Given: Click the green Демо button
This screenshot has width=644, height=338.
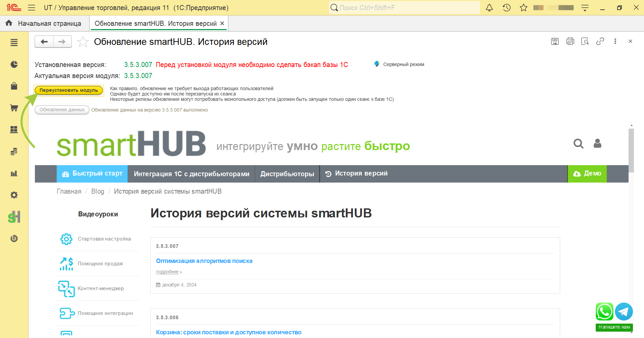Looking at the screenshot, I should pos(587,174).
